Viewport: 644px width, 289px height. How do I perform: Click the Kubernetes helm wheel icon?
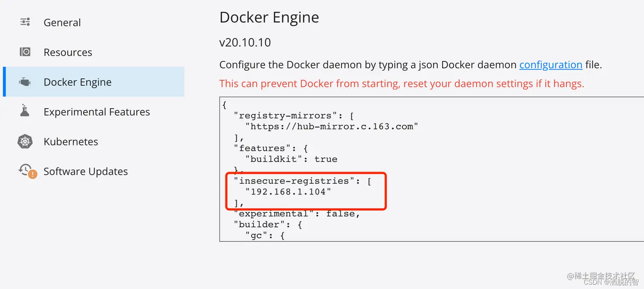pos(25,142)
